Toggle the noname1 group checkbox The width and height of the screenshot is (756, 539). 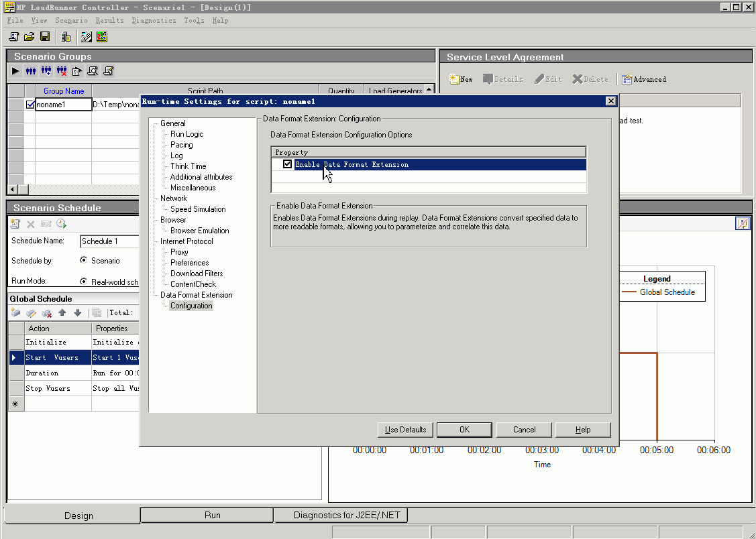(30, 104)
